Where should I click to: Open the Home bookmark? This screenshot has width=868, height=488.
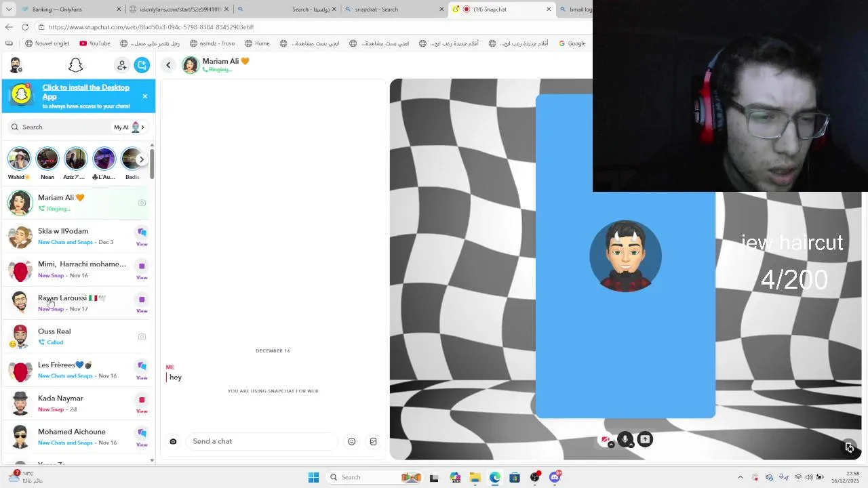257,43
